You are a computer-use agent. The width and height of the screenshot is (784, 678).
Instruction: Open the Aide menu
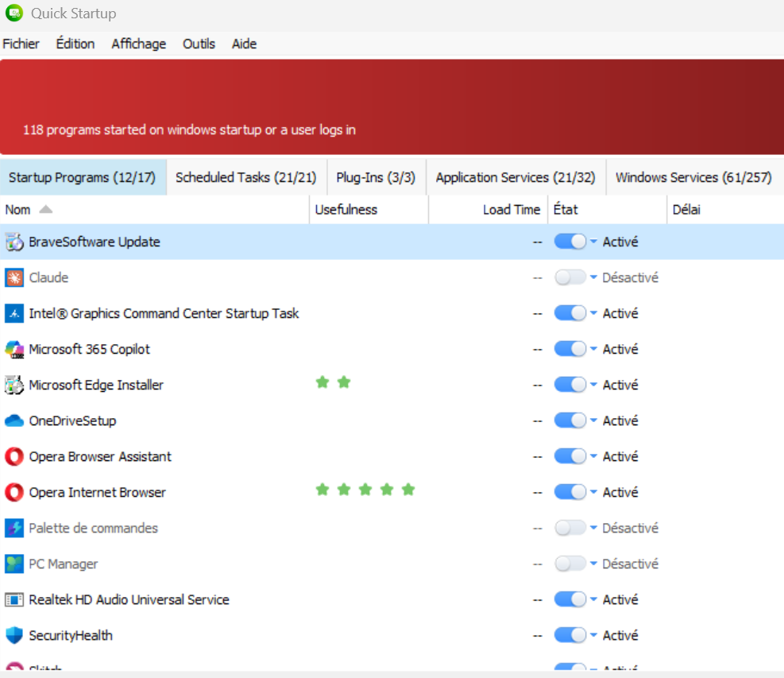click(x=244, y=44)
